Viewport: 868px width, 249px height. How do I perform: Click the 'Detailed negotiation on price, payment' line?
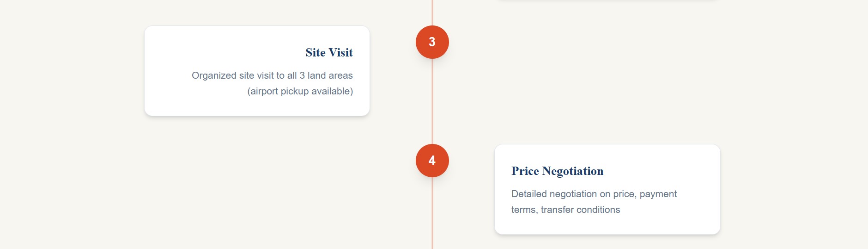click(594, 194)
